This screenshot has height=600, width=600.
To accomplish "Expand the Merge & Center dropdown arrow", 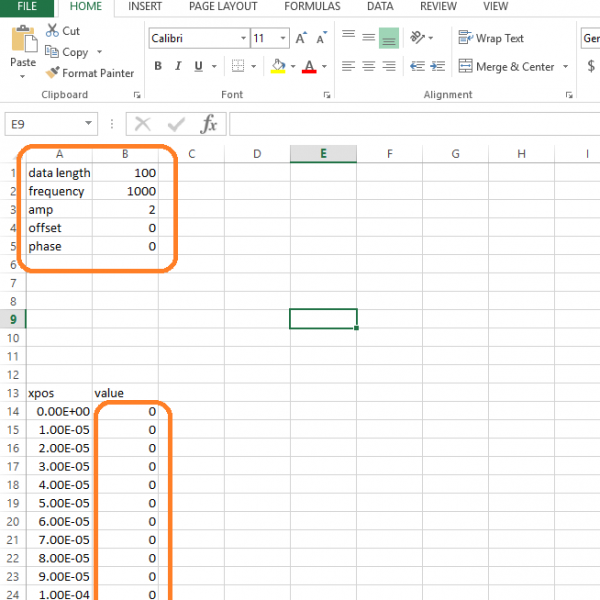I will (x=564, y=67).
